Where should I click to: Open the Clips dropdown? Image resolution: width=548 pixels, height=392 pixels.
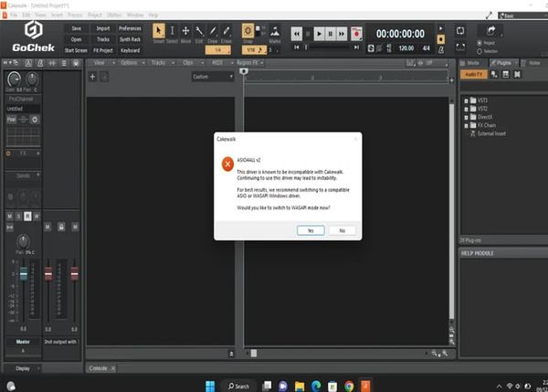coord(193,63)
